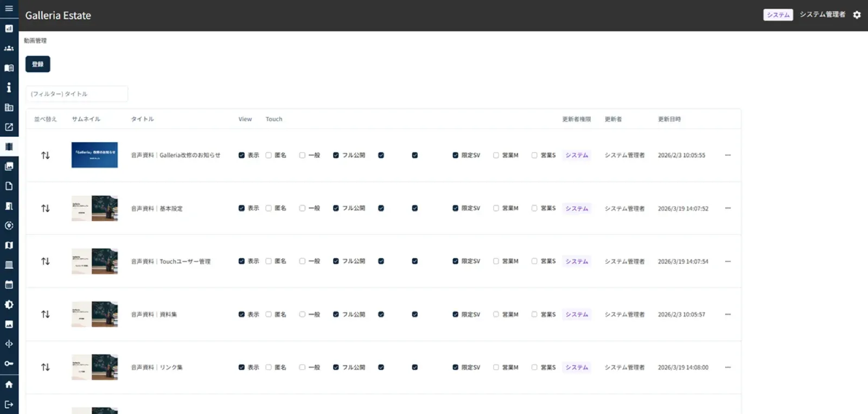868x414 pixels.
Task: Open the folded map sidebar icon
Action: (9, 245)
